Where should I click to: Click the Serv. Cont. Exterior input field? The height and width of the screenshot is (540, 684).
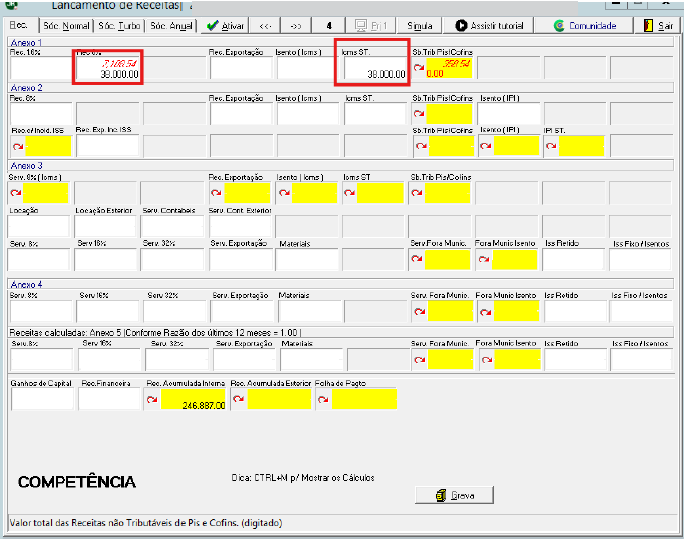pyautogui.click(x=240, y=226)
